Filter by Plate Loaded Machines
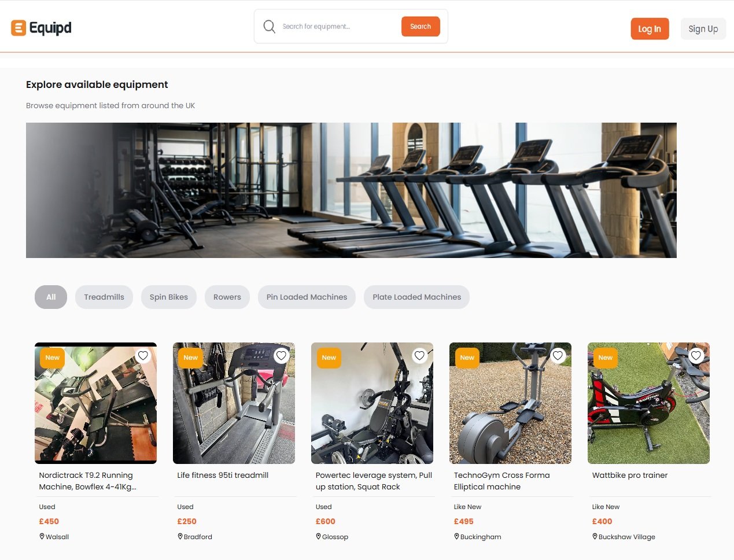 point(416,297)
